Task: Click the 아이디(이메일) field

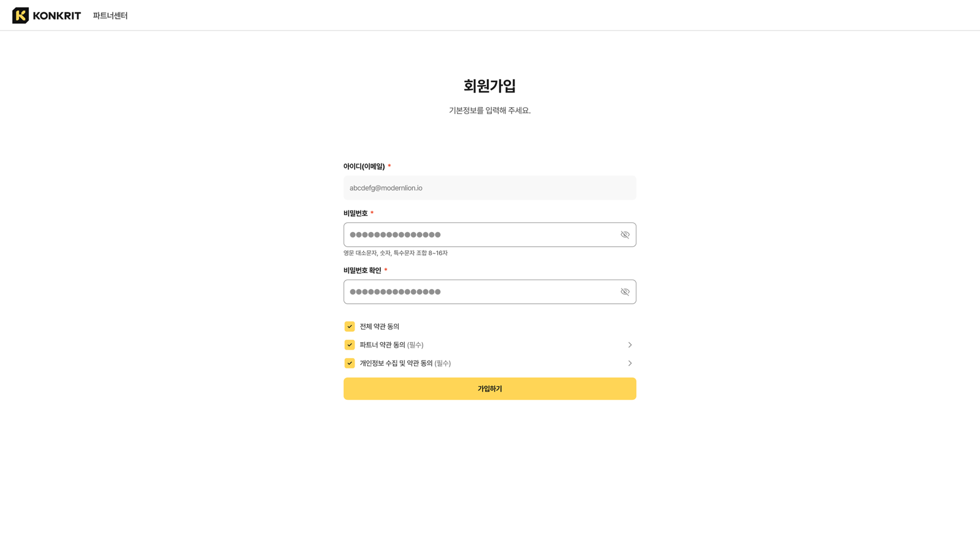Action: (489, 188)
